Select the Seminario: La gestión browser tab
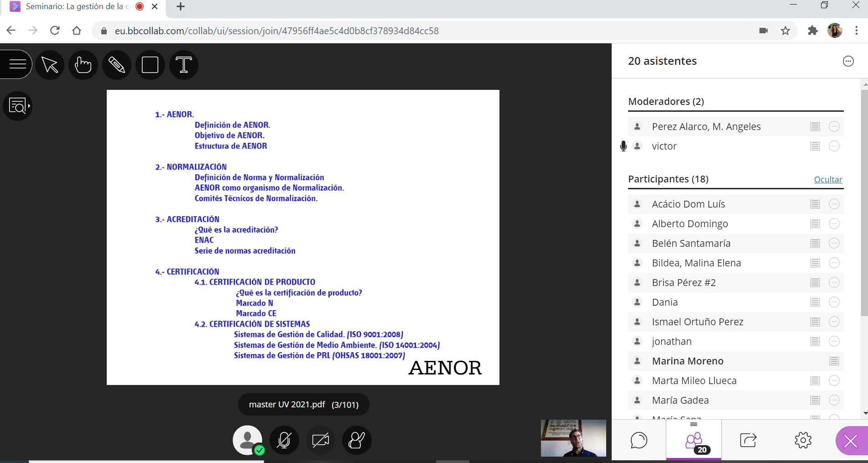The width and height of the screenshot is (868, 463). (84, 7)
